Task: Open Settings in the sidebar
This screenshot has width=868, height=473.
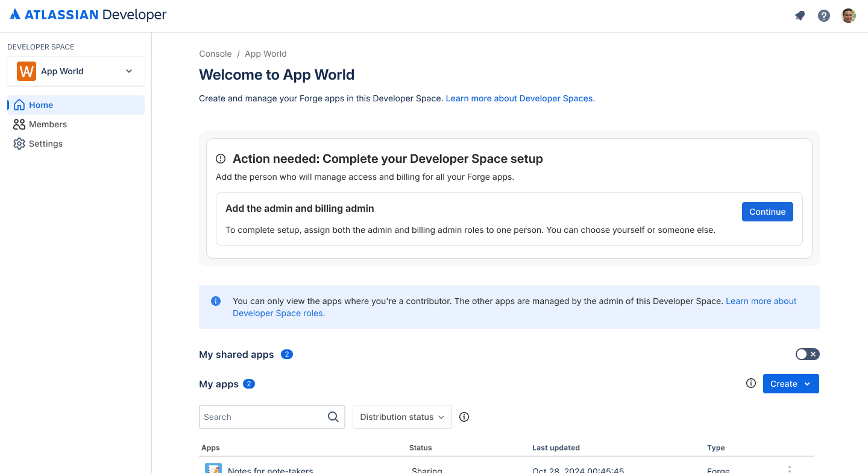Action: [46, 144]
